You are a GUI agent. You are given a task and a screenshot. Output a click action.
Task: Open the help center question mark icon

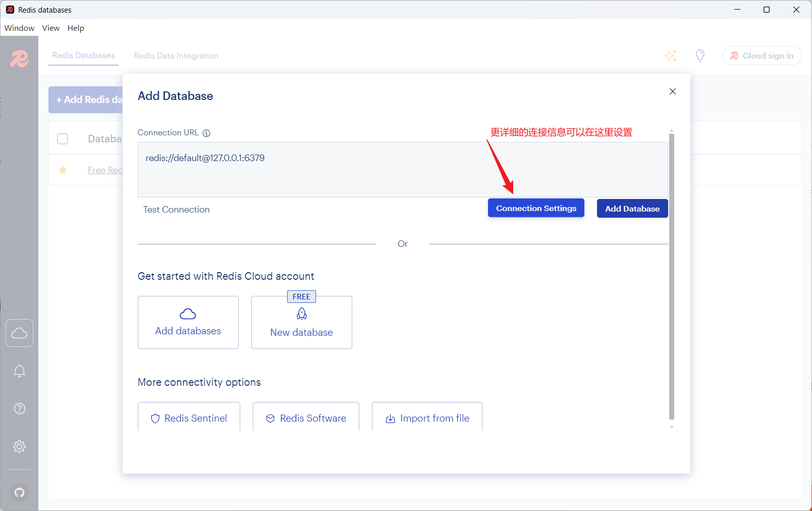pyautogui.click(x=19, y=408)
